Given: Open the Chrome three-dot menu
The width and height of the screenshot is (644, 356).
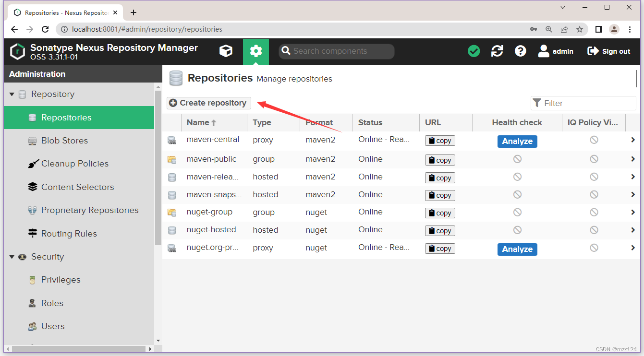Looking at the screenshot, I should 630,29.
